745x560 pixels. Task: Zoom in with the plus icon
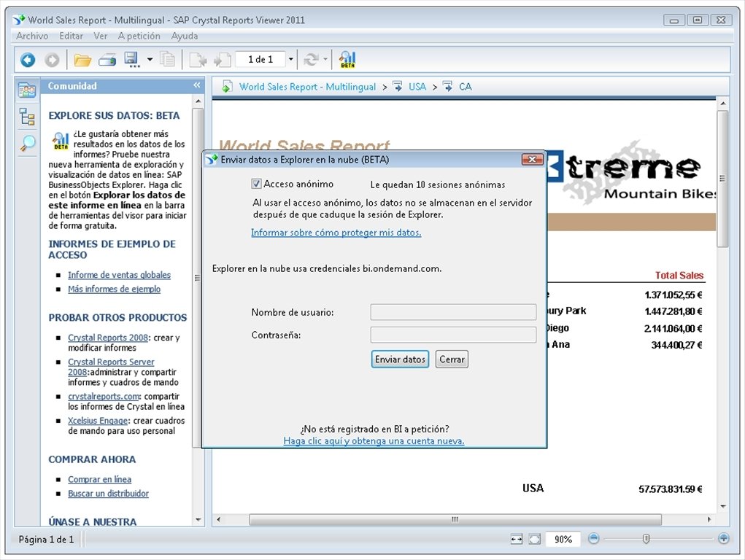[723, 539]
